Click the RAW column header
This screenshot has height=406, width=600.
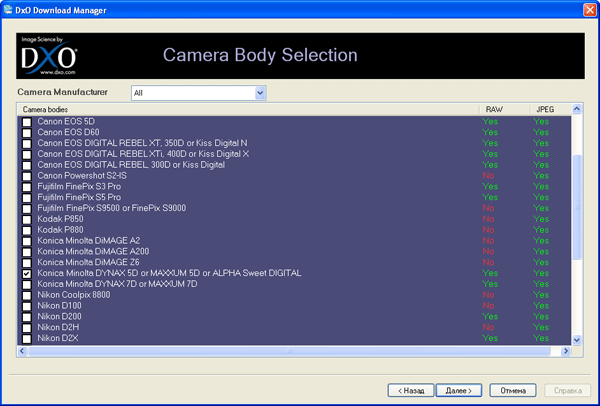pos(504,109)
